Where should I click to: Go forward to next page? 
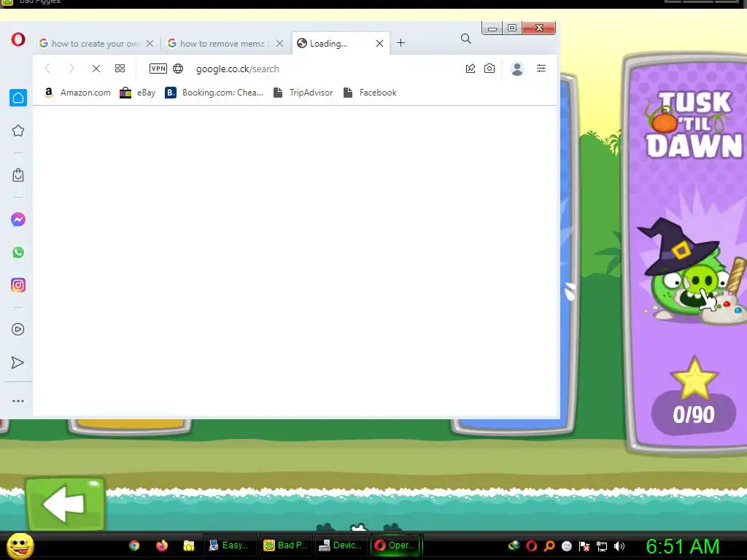point(71,69)
